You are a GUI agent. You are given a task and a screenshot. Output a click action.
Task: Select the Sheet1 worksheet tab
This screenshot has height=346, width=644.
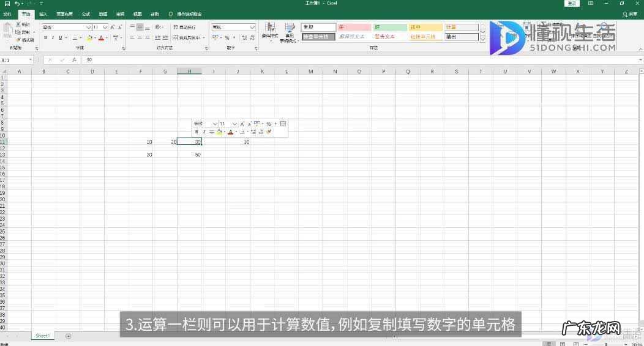coord(42,336)
